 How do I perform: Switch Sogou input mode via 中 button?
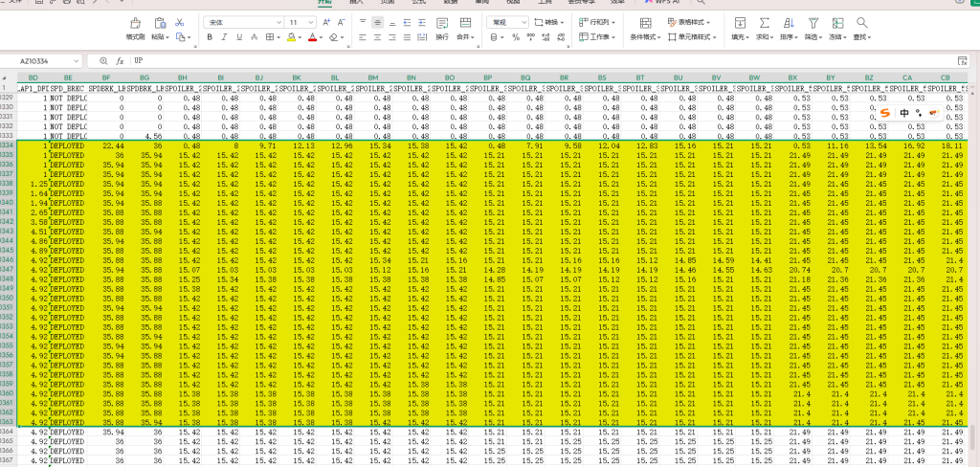point(904,113)
